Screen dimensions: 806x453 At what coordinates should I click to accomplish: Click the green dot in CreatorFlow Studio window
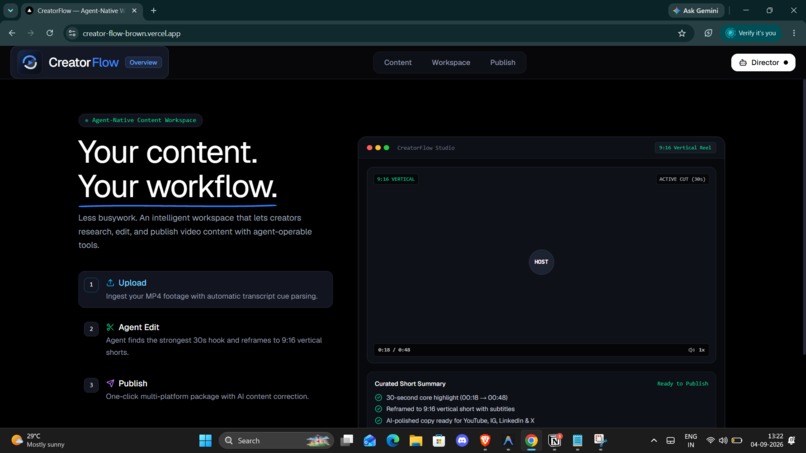coord(386,148)
